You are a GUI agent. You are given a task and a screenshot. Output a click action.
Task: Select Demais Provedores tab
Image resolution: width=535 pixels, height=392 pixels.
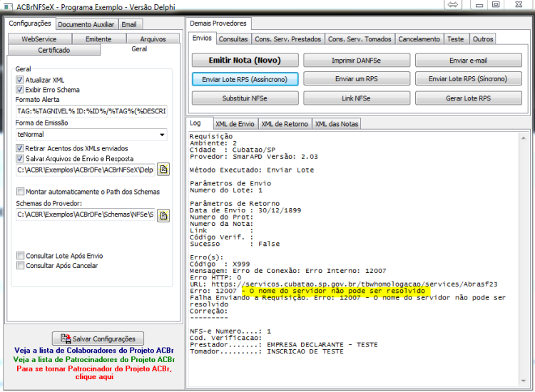pos(218,24)
